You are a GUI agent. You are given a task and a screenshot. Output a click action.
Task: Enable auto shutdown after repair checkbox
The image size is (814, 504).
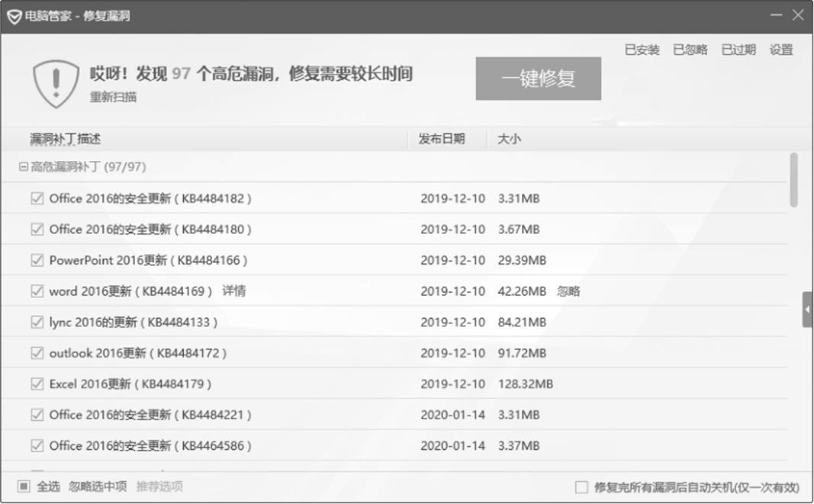coord(581,486)
